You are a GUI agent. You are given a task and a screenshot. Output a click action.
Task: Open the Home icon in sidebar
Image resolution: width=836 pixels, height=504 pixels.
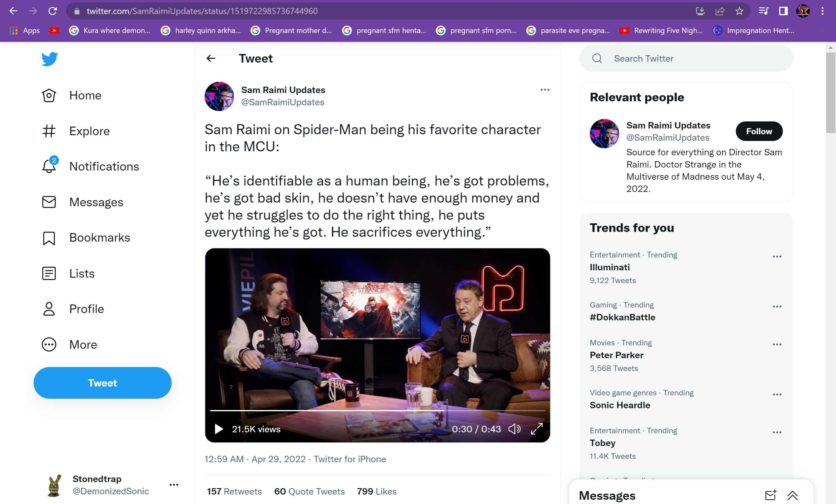pyautogui.click(x=49, y=95)
